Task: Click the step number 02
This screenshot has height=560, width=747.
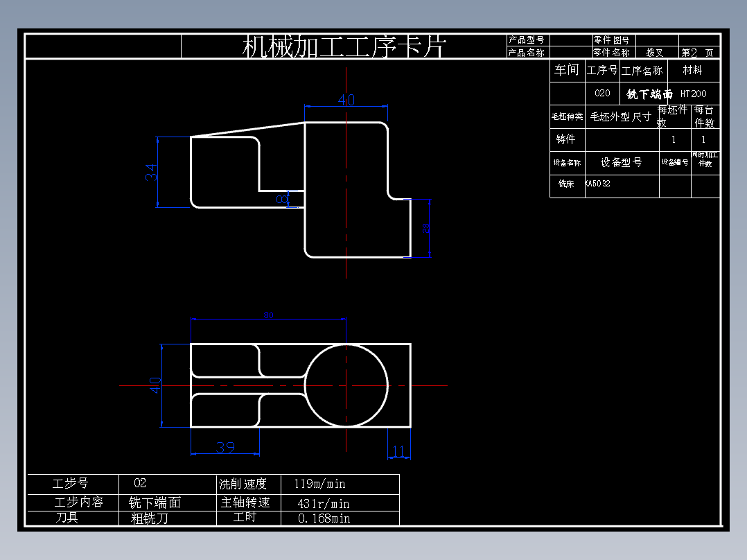Action: (x=140, y=483)
